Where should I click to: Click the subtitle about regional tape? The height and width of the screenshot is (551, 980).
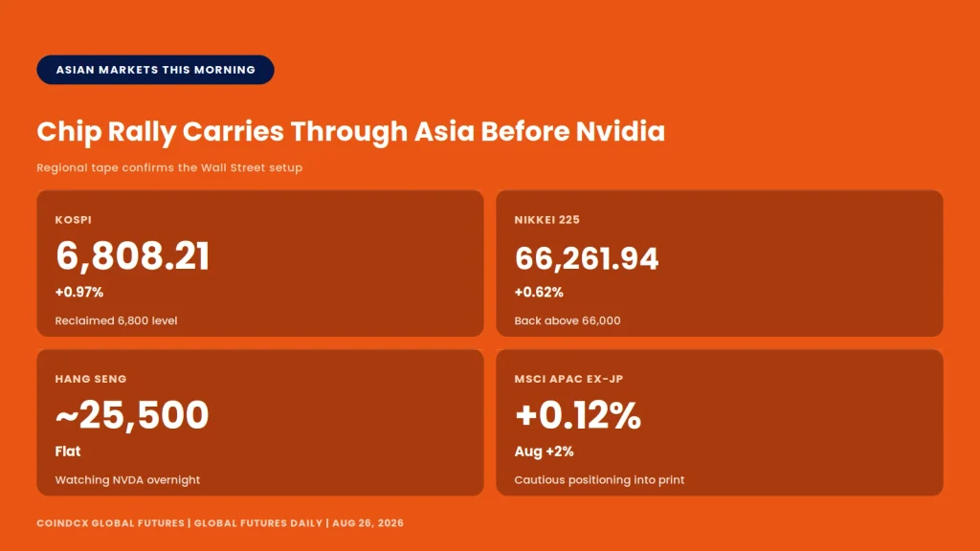tap(169, 167)
